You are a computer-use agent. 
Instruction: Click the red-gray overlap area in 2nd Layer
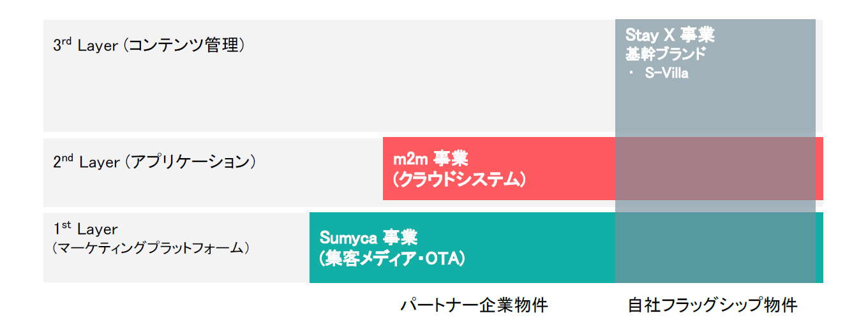point(715,169)
